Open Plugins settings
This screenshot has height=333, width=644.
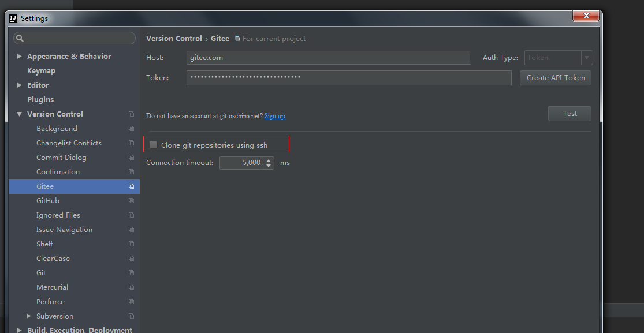pos(40,99)
